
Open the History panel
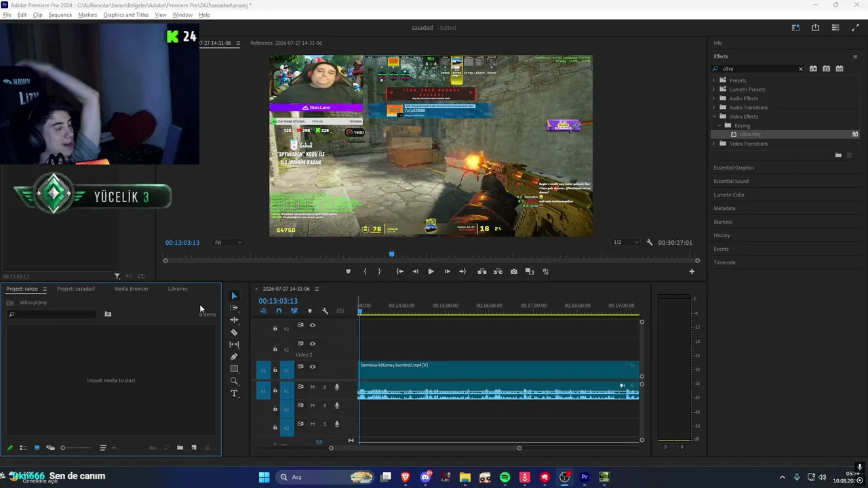click(x=722, y=235)
